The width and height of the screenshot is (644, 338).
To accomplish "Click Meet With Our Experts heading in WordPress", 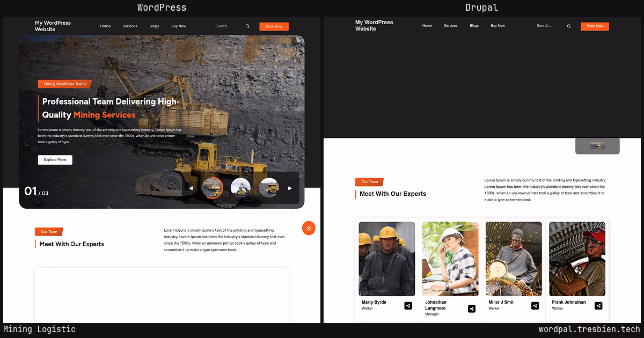I will (72, 244).
